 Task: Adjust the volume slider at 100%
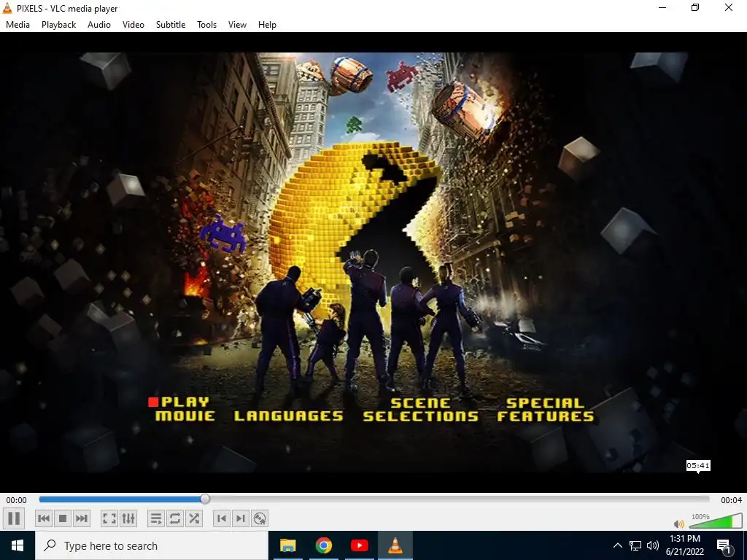coord(716,521)
